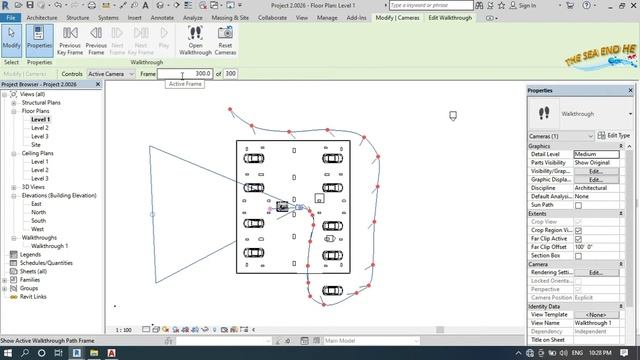
Task: Switch to the Edit Walkthrough tab
Action: [450, 18]
